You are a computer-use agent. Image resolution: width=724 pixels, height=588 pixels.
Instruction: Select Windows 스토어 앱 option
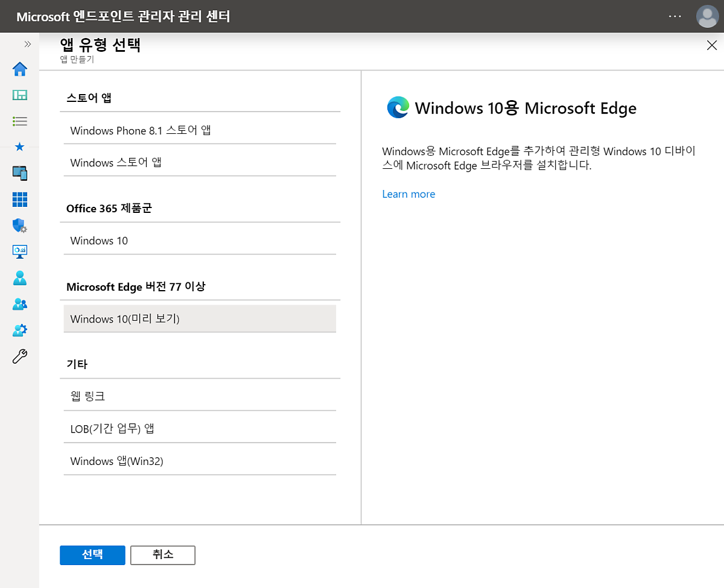(x=199, y=163)
